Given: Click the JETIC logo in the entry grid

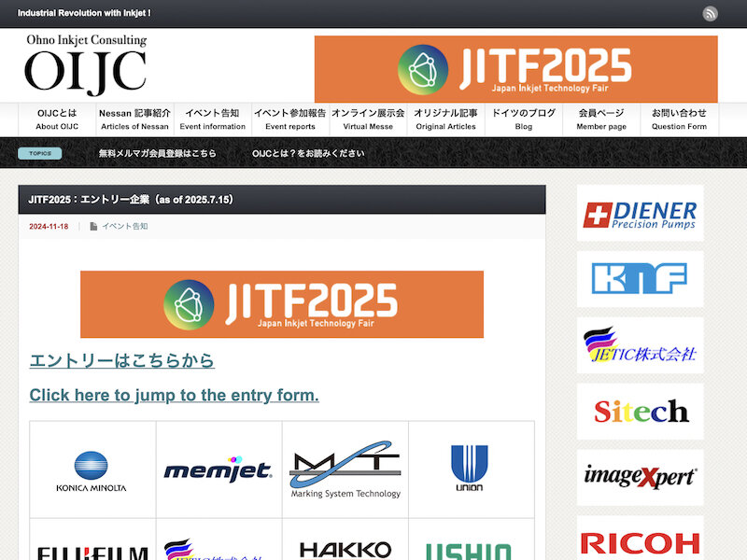Looking at the screenshot, I should coord(215,550).
